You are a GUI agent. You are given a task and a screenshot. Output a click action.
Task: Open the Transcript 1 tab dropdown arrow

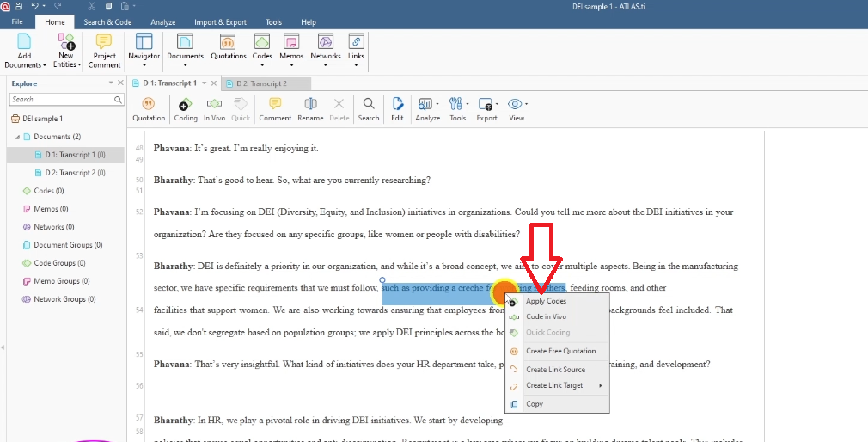point(204,83)
